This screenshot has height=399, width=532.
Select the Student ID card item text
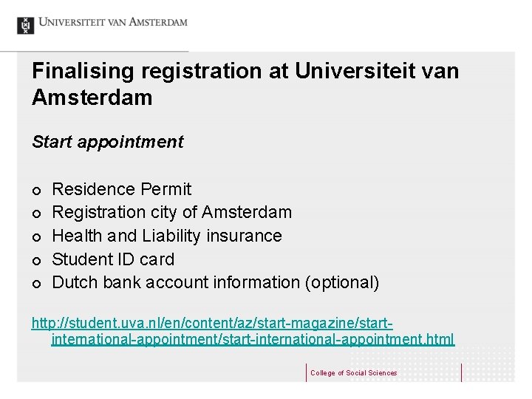pyautogui.click(x=114, y=260)
